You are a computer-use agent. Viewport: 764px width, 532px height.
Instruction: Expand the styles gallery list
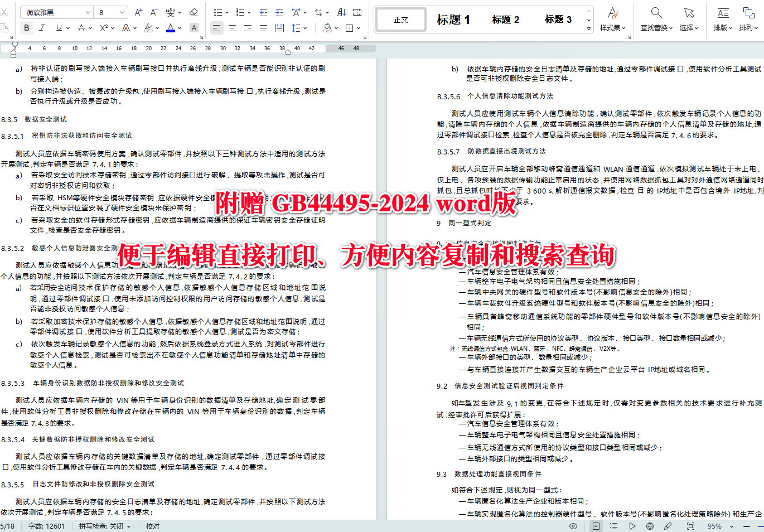tap(589, 28)
